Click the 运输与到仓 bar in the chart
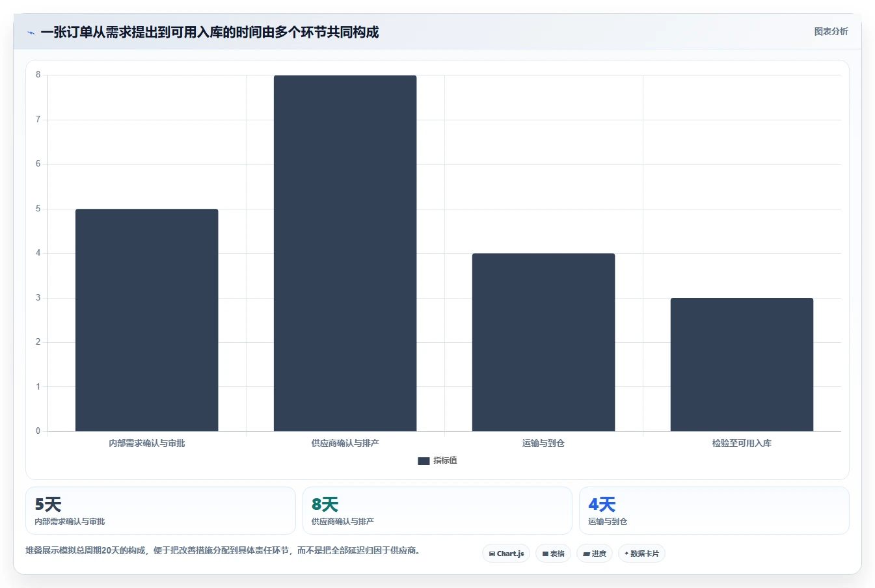The width and height of the screenshot is (875, 588). pos(543,342)
